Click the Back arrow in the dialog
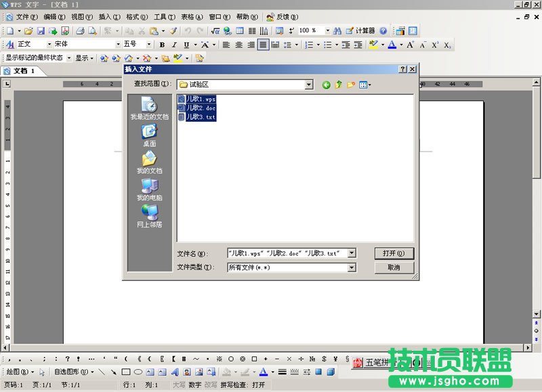Screen dimensions: 542x392 click(x=327, y=85)
